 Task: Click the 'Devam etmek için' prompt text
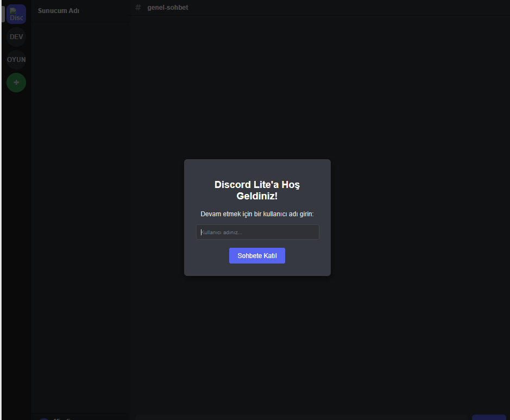257,214
